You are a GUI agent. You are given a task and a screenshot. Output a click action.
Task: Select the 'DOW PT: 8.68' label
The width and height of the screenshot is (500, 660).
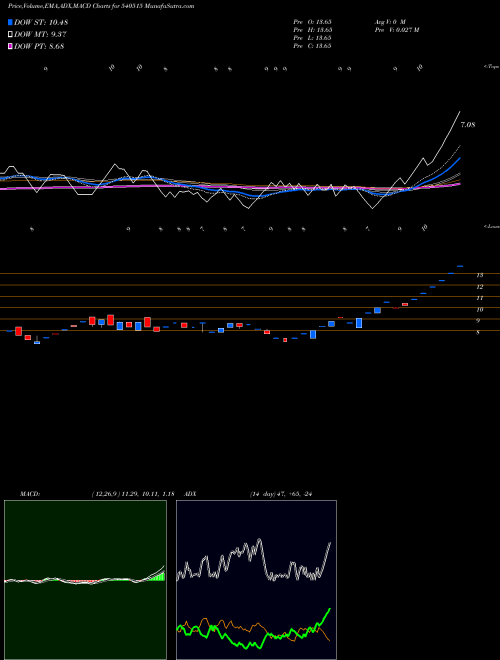[39, 47]
